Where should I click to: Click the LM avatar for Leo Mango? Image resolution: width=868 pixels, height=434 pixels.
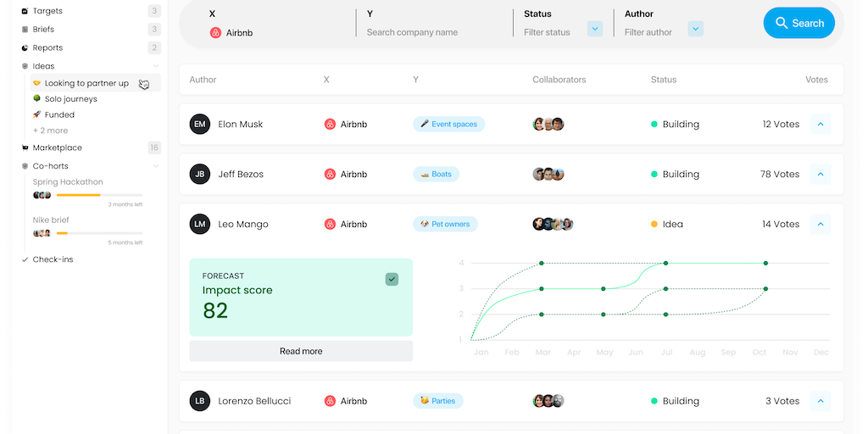click(x=200, y=224)
